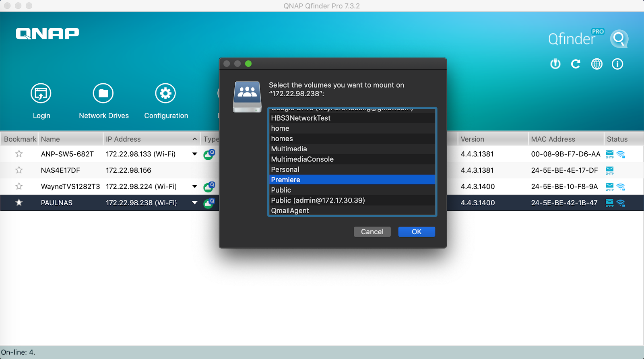Select device name NAS4E17DF
Screen dimensions: 644x359
60,170
